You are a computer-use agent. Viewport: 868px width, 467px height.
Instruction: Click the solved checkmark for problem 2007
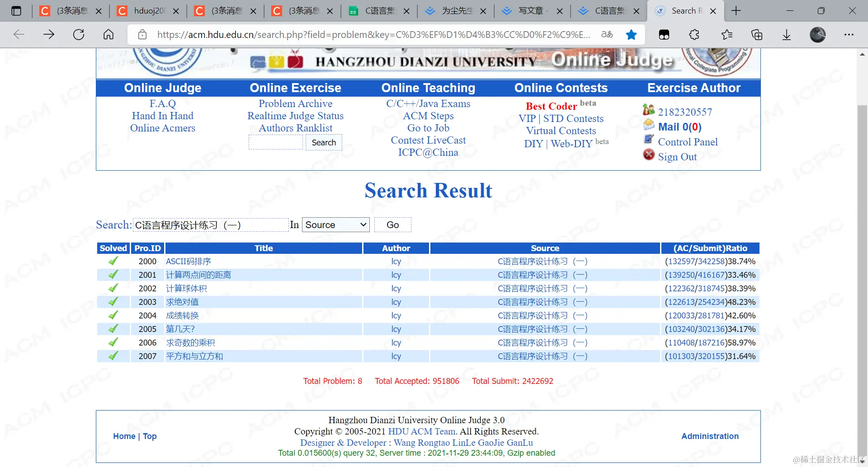click(x=113, y=356)
